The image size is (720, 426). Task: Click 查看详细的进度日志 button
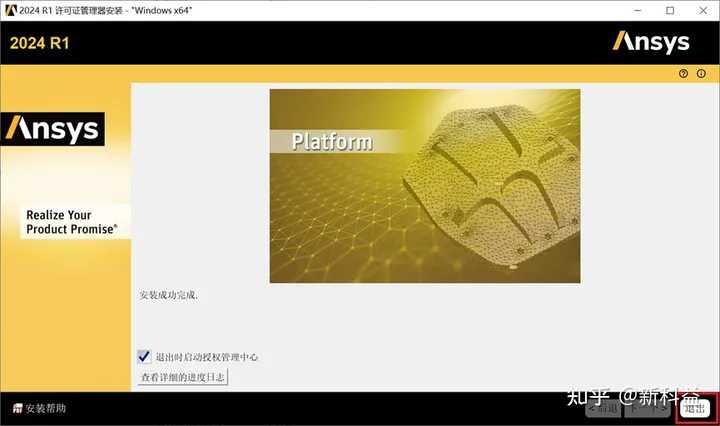coord(183,377)
